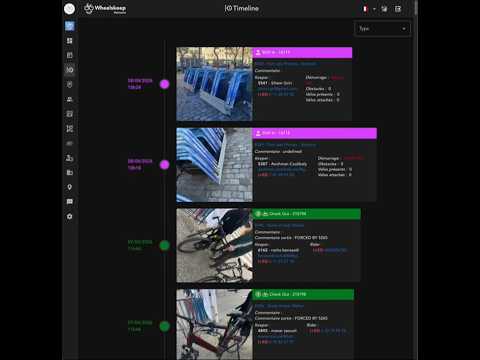Open close-up photo of blue racks on paving
This screenshot has height=360, width=480.
click(x=214, y=165)
